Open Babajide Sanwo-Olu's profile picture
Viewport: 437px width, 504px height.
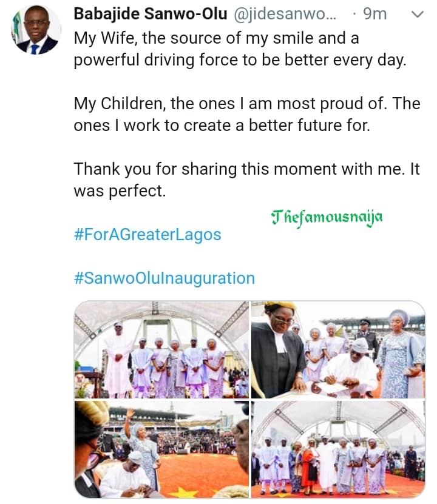coord(36,30)
